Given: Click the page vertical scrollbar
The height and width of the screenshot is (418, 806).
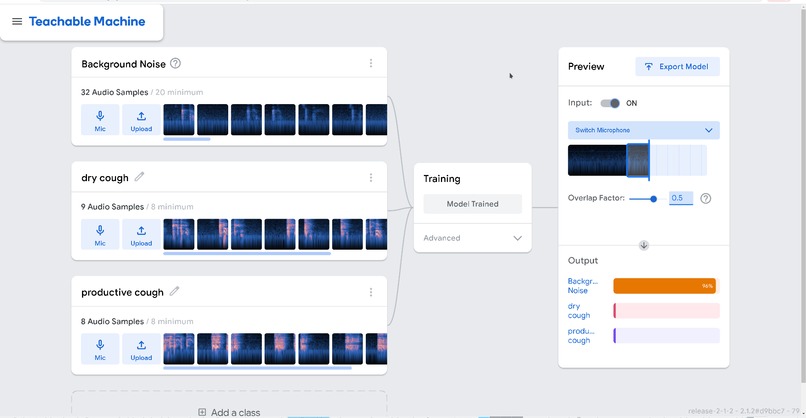Looking at the screenshot, I should 802,195.
